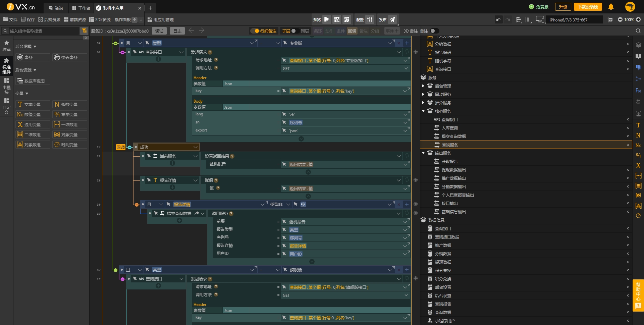Screen dimensions: 644x325
Task: Select 二维数组 2D array component
Action: click(x=33, y=134)
